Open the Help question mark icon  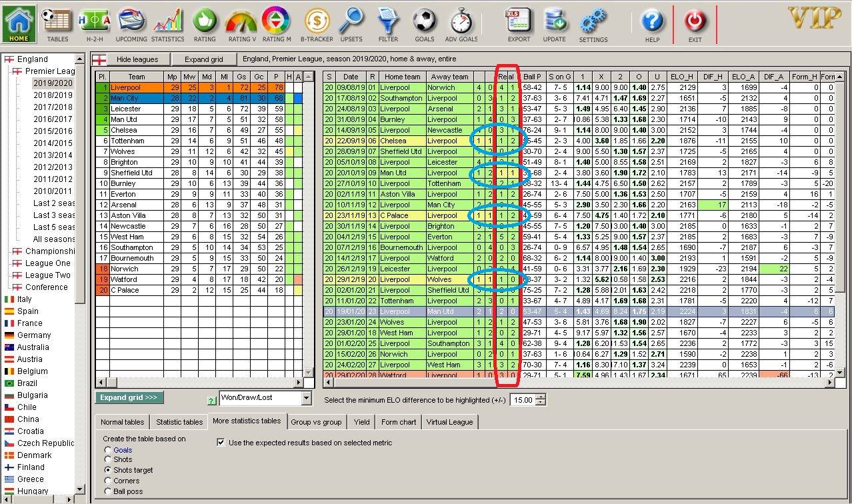pos(653,25)
